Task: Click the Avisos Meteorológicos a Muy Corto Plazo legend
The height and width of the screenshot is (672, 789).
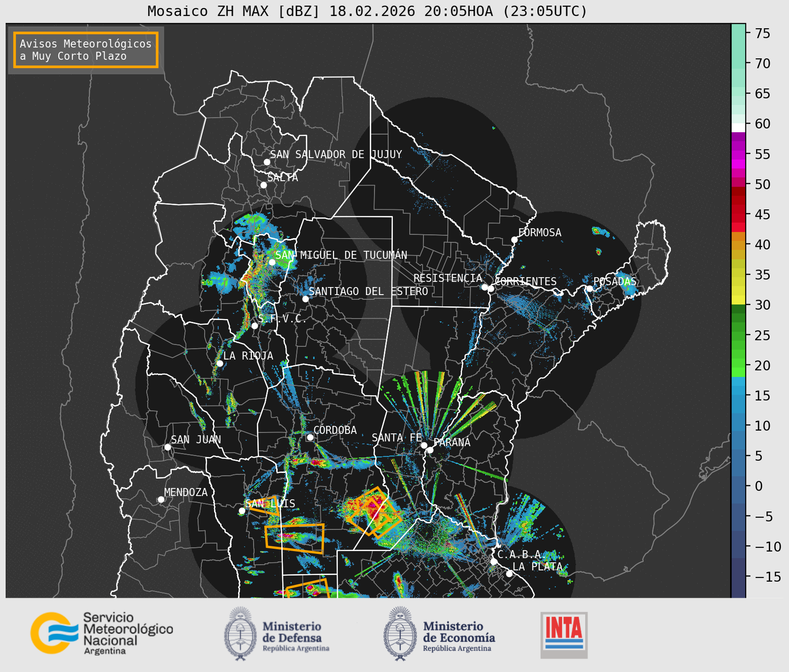Action: coord(86,50)
